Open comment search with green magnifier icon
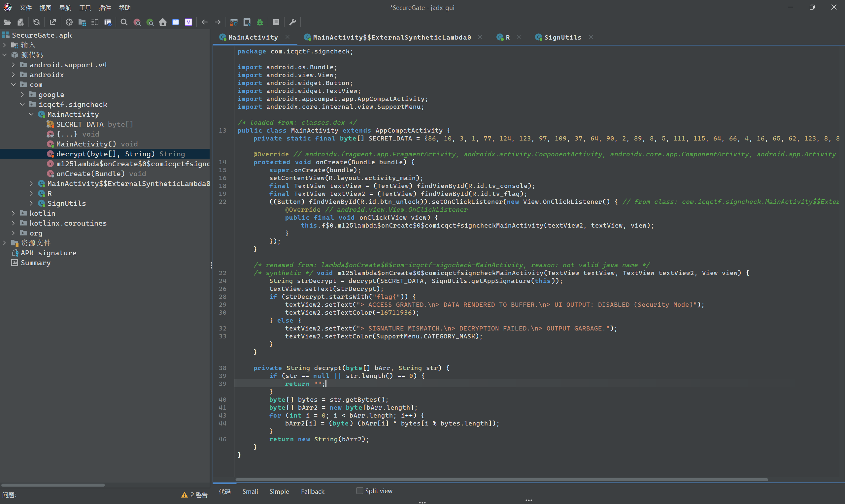The width and height of the screenshot is (845, 504). pos(150,22)
